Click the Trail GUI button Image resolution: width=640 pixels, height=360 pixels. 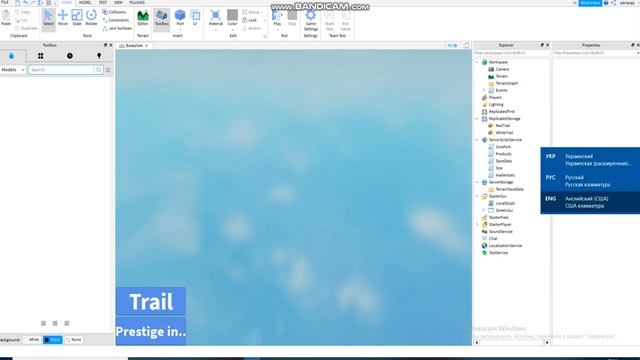(151, 301)
